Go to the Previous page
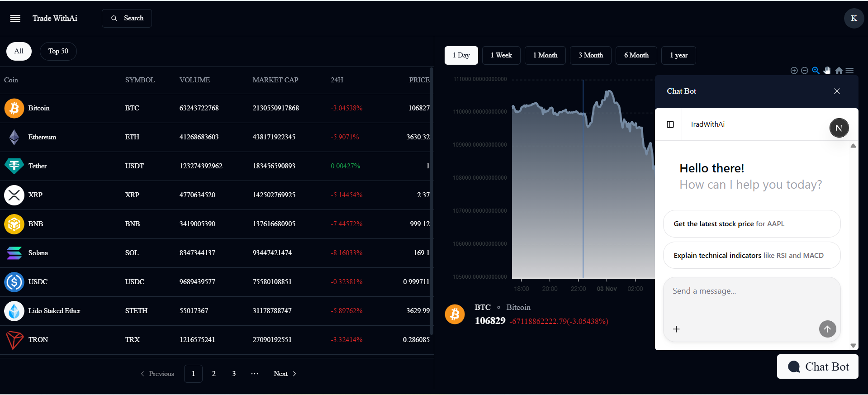The width and height of the screenshot is (868, 395). [157, 374]
